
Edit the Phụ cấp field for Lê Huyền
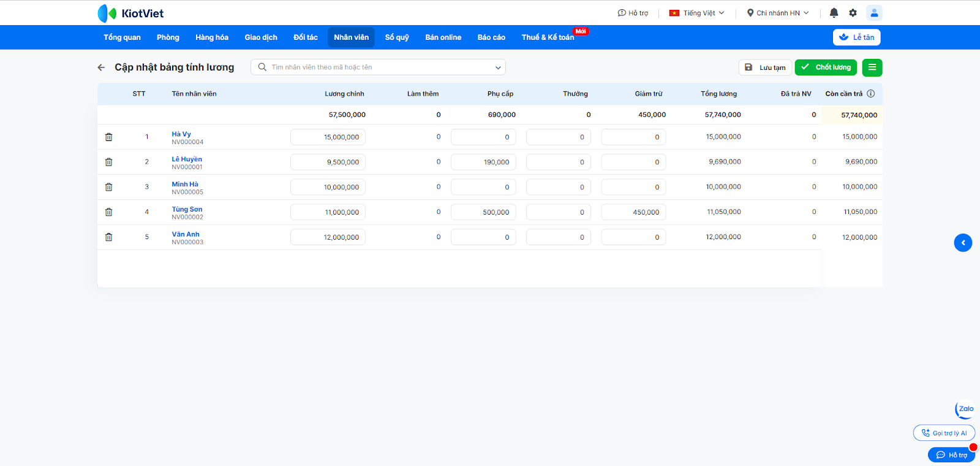[483, 162]
